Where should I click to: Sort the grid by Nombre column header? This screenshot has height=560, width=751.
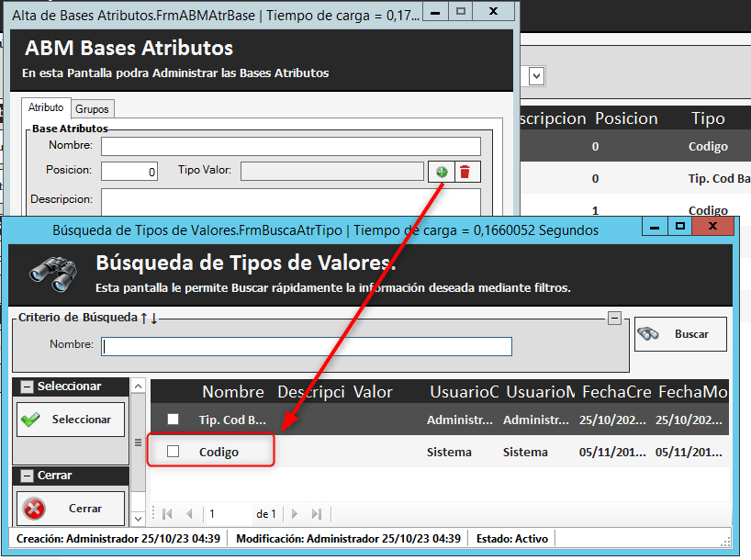click(x=233, y=392)
